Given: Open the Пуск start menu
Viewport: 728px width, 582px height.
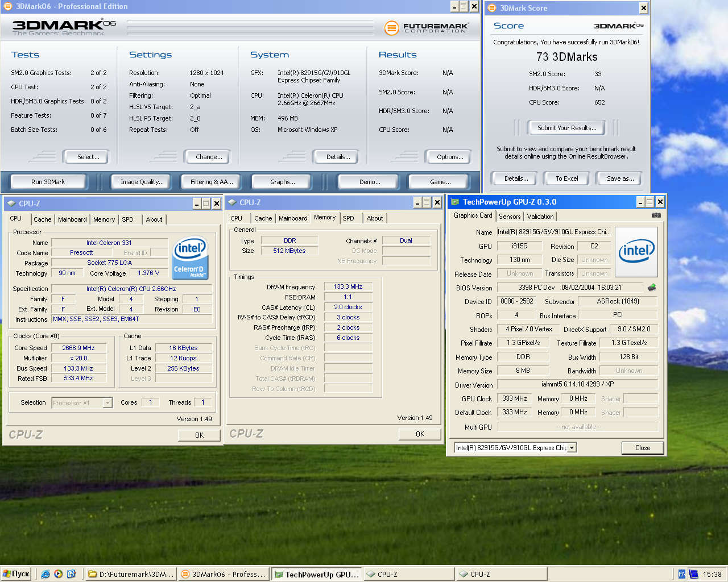Looking at the screenshot, I should (16, 574).
